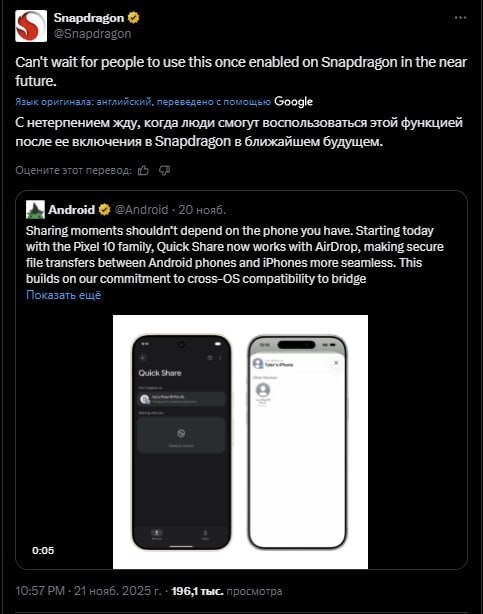Viewport: 483px width, 614px height.
Task: Open the quoted post date 20 нояб.
Action: click(x=202, y=210)
